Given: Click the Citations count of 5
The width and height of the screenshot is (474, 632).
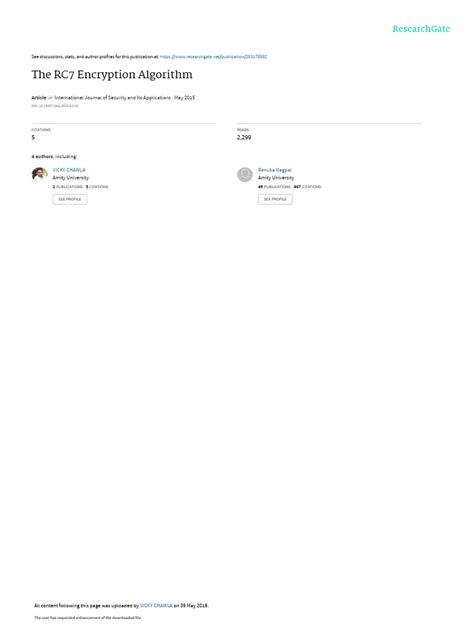Looking at the screenshot, I should [33, 137].
